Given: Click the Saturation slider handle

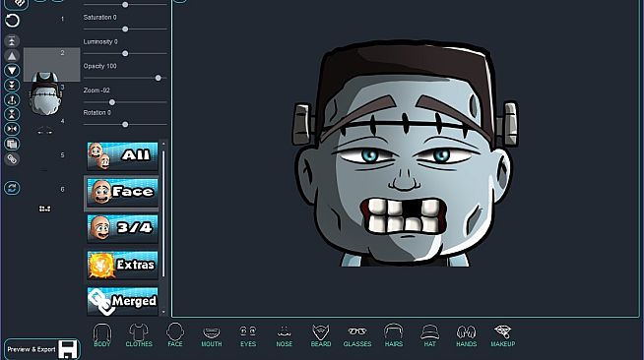Looking at the screenshot, I should [125, 30].
